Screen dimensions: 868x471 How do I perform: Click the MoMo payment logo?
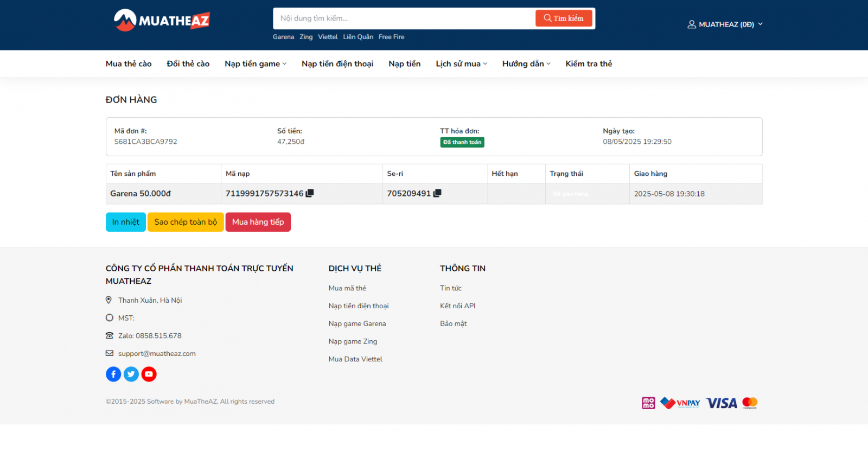tap(648, 403)
